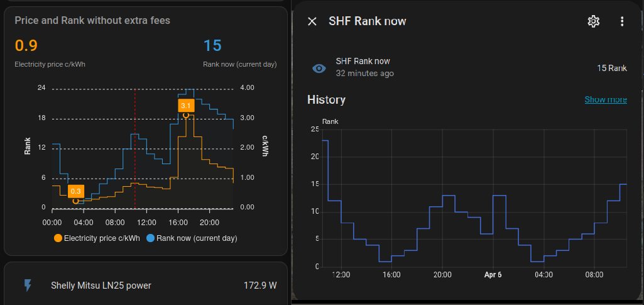
Task: Open the three-dot overflow menu
Action: [622, 21]
